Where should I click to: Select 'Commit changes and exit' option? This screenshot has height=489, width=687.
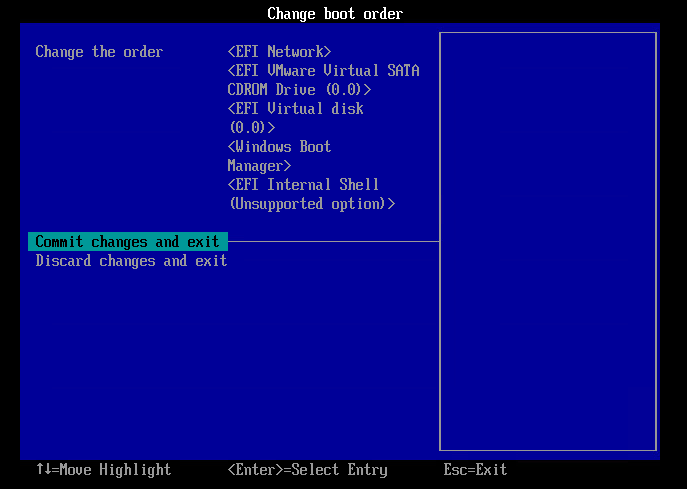[x=127, y=241]
